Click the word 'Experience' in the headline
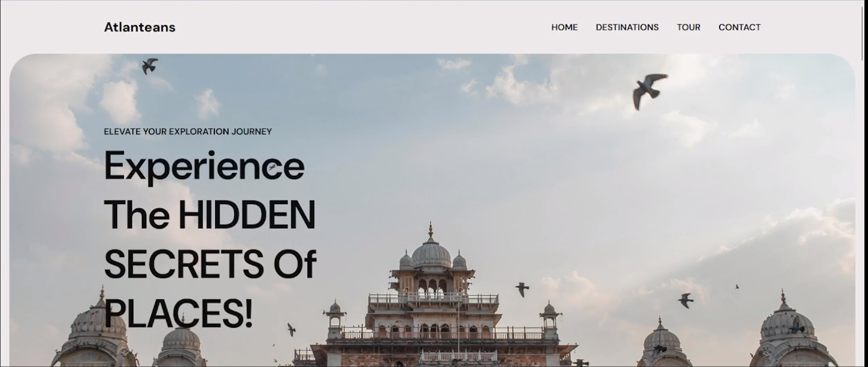This screenshot has width=868, height=367. tap(204, 166)
